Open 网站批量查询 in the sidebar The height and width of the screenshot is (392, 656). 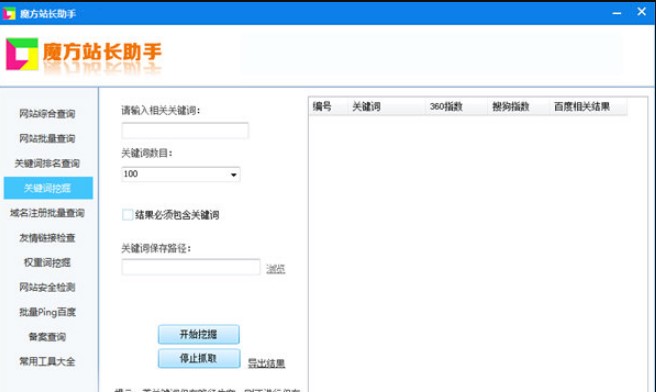click(47, 138)
